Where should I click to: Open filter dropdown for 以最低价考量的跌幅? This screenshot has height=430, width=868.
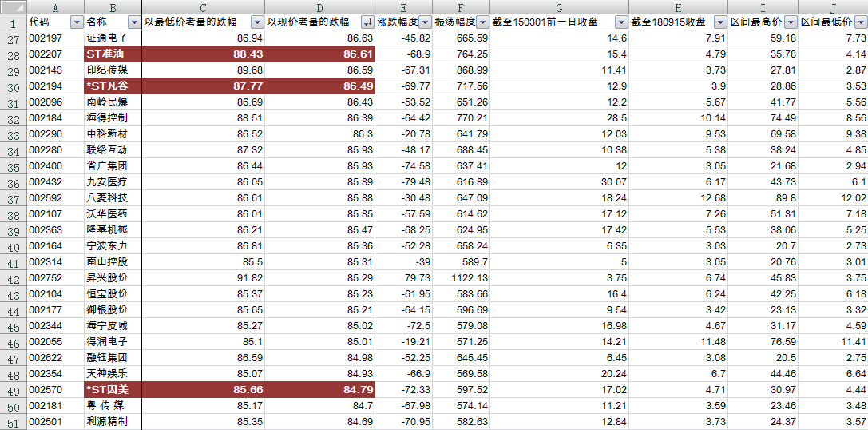(257, 22)
